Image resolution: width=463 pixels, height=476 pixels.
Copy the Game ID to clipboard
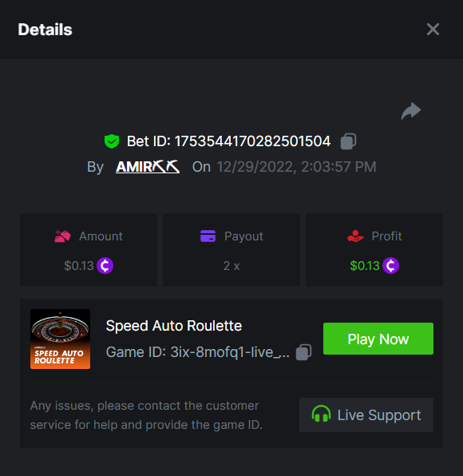click(303, 352)
